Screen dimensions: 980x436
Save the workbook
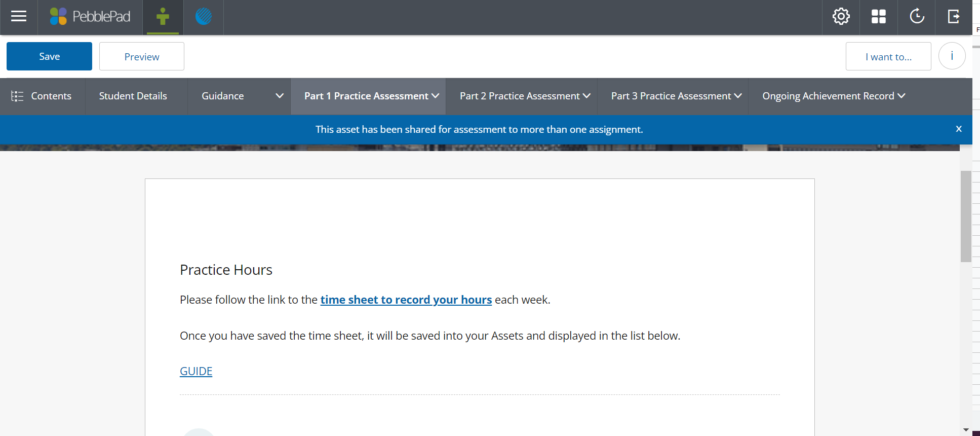click(49, 56)
